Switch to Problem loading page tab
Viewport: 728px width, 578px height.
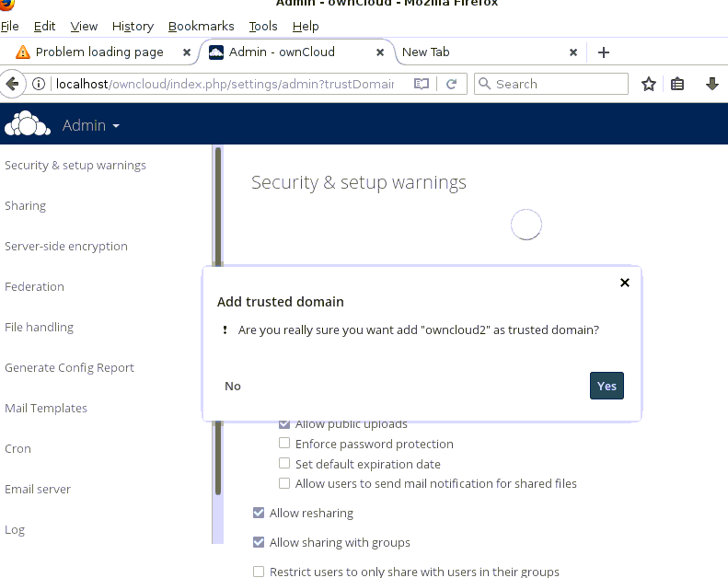(99, 52)
